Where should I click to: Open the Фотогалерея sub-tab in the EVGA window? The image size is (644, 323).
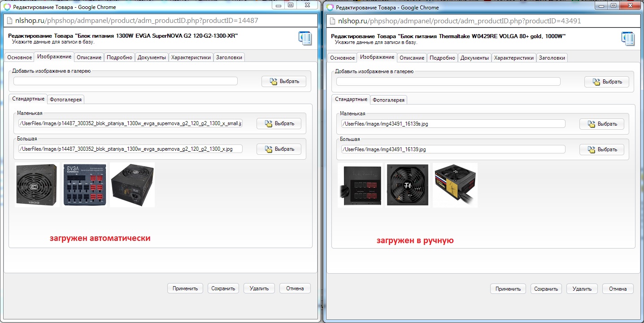66,100
